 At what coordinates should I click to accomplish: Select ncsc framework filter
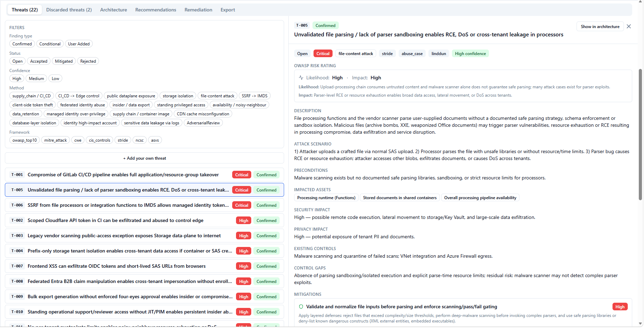pyautogui.click(x=140, y=140)
